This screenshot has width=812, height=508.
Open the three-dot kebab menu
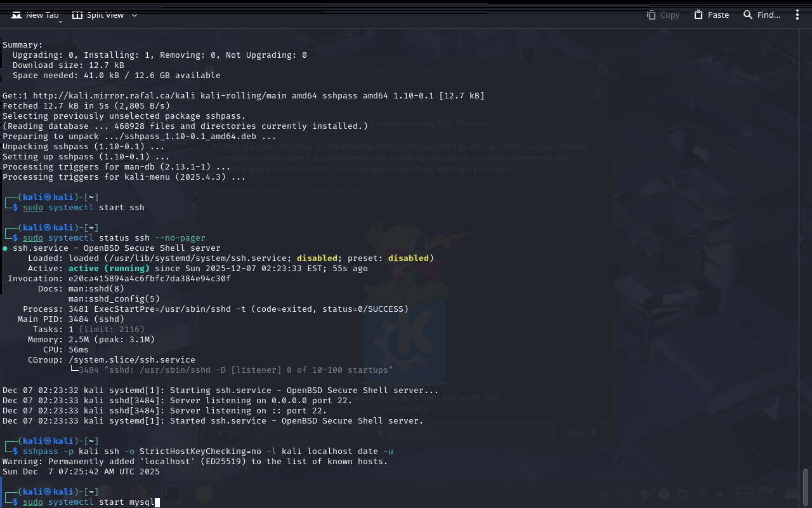pyautogui.click(x=797, y=15)
